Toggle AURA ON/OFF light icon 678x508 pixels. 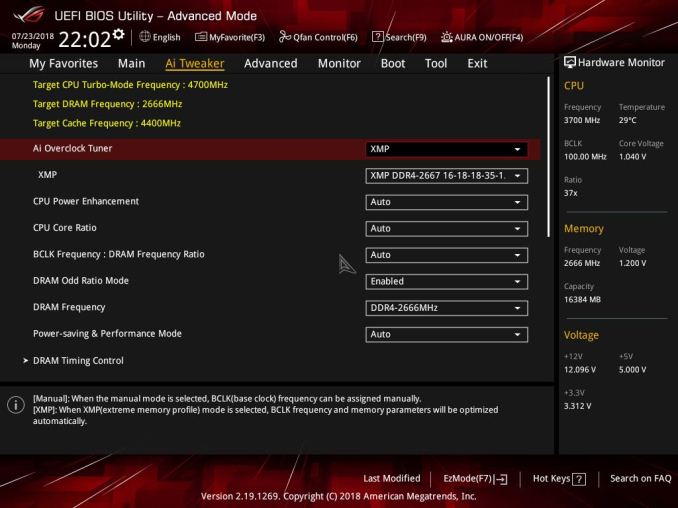pyautogui.click(x=446, y=37)
